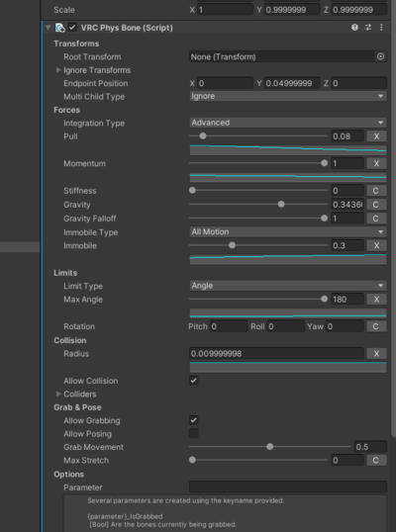This screenshot has width=396, height=532.
Task: Click the Immobile value field 0.3
Action: point(347,245)
